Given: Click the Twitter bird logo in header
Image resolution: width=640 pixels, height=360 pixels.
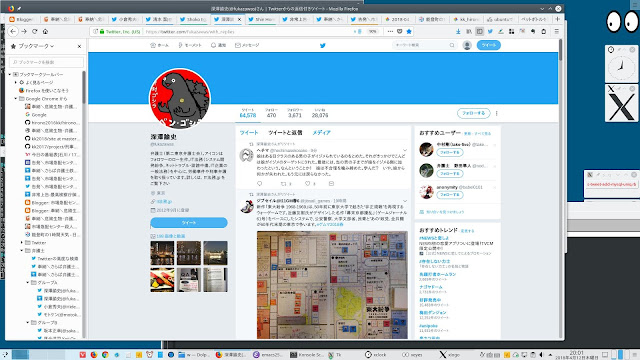Looking at the screenshot, I should click(x=323, y=45).
